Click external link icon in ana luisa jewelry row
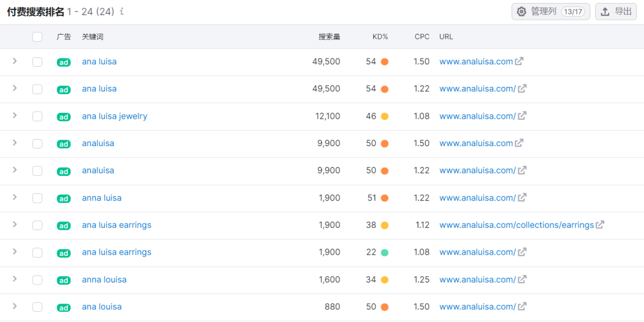 [522, 116]
